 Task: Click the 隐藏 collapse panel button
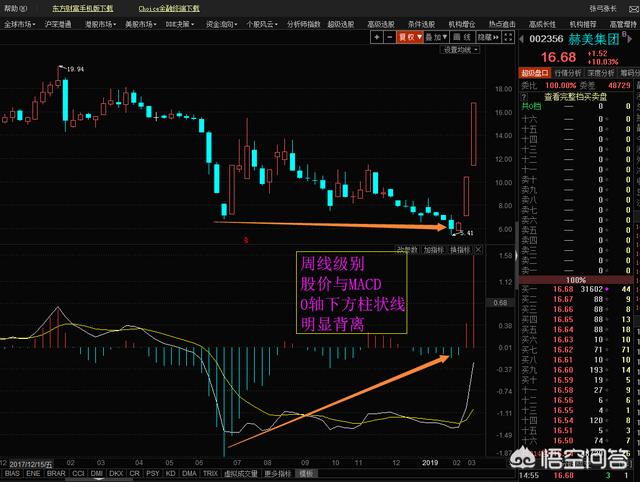click(x=488, y=37)
